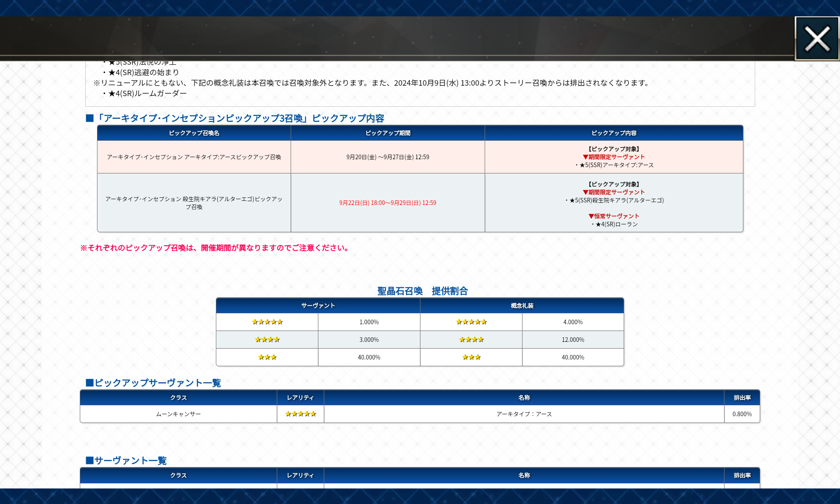
Task: Click the 期間限定サーヴァント label in first row
Action: click(x=614, y=157)
